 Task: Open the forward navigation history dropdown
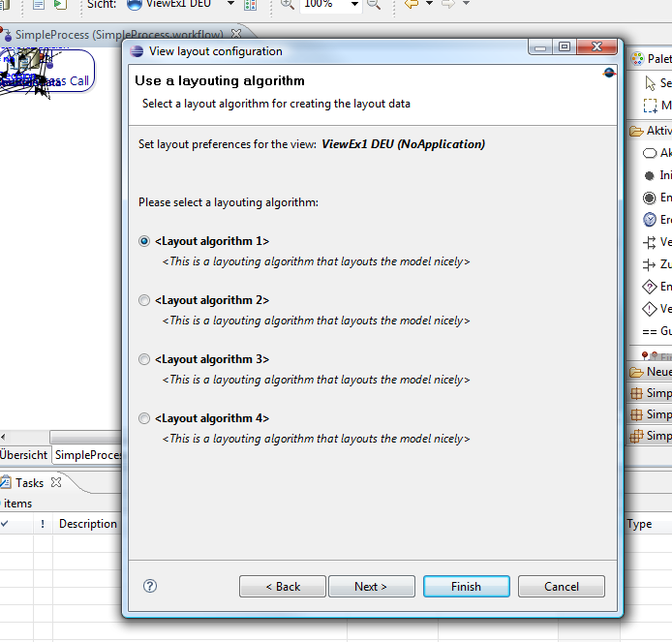coord(467,4)
